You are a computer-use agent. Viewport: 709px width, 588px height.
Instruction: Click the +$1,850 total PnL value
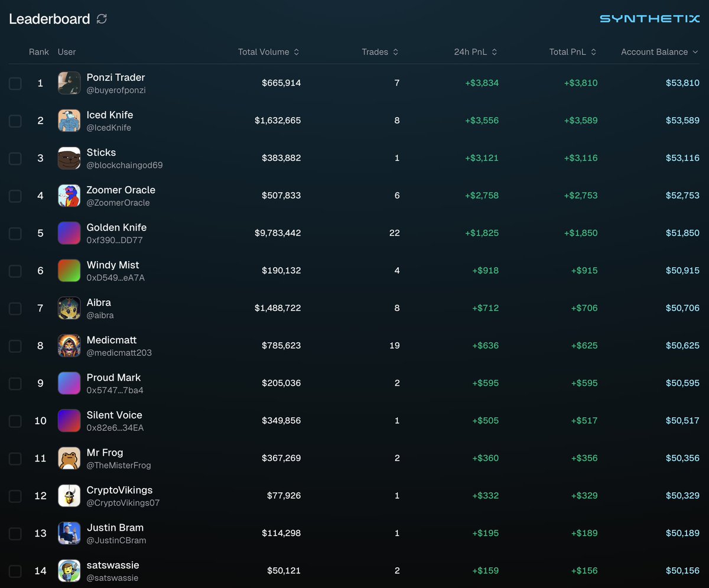(x=581, y=233)
